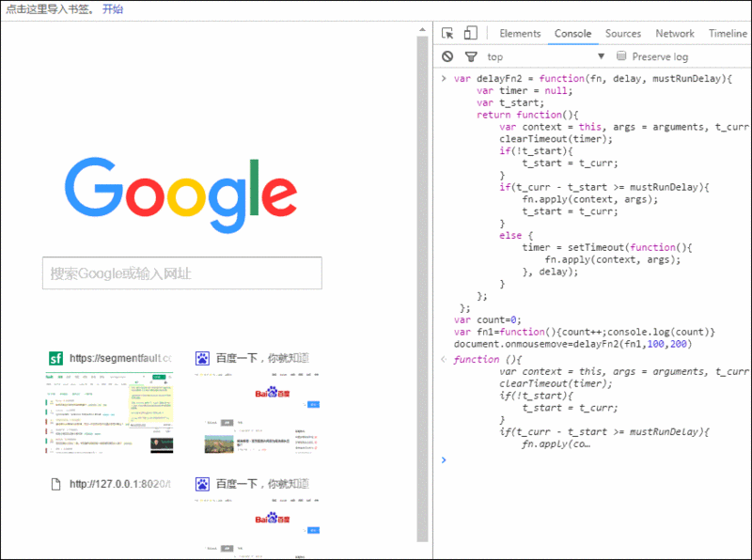Click the second Baidu paw favicon

pos(202,484)
